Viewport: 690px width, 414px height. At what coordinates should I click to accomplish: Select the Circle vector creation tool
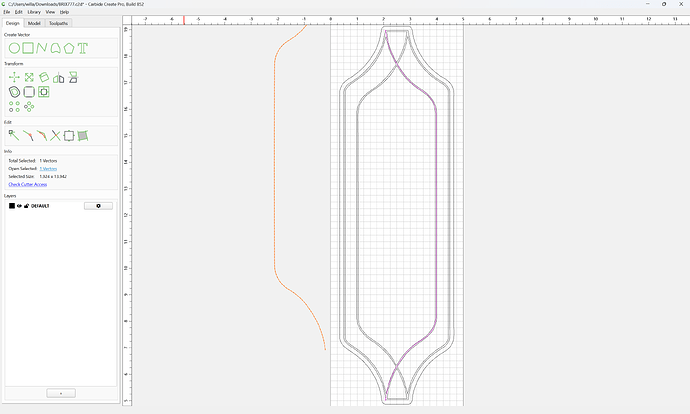pos(15,48)
